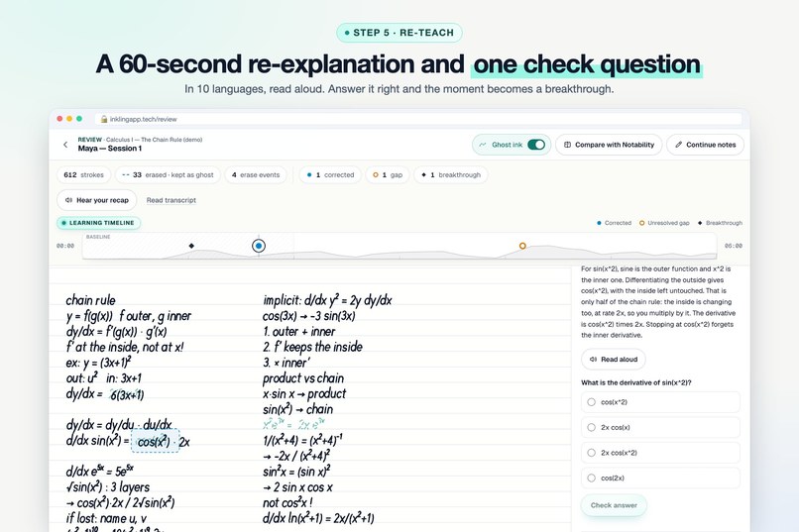Open Compare with Notability
Image resolution: width=799 pixels, height=532 pixels.
tap(609, 145)
